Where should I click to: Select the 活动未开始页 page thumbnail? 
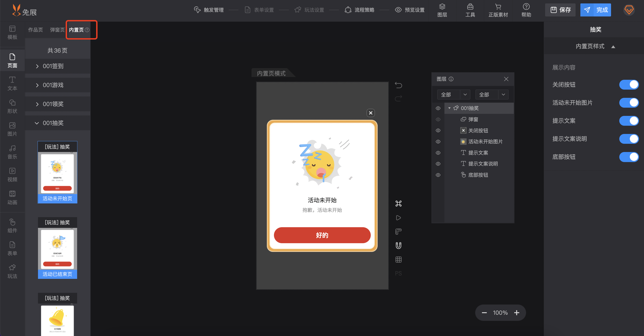[57, 172]
